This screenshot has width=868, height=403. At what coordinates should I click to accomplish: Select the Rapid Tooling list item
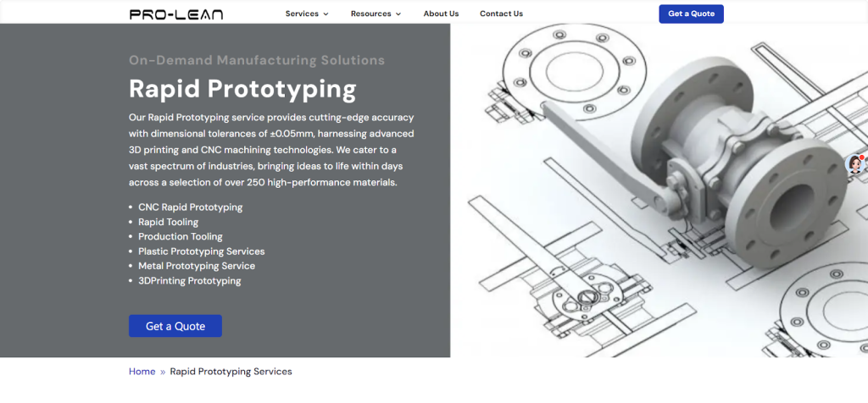(x=168, y=222)
